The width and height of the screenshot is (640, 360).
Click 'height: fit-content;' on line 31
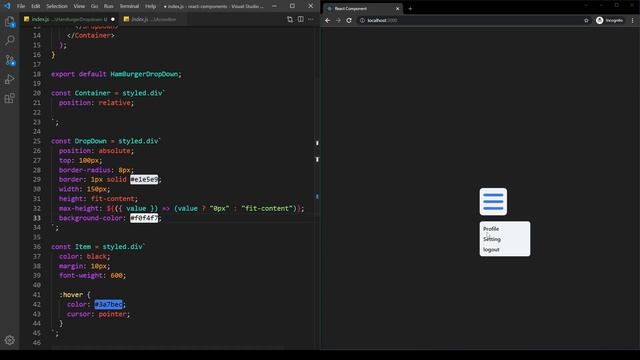tap(98, 199)
